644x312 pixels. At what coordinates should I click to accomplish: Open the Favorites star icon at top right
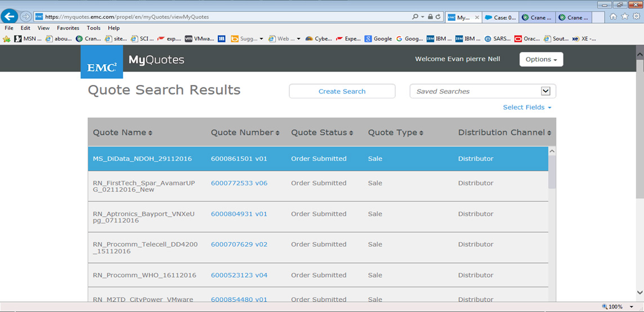pyautogui.click(x=625, y=17)
